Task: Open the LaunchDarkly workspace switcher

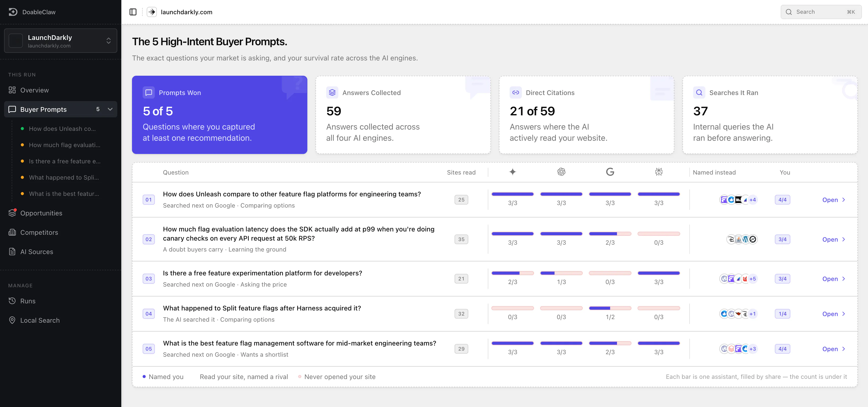Action: coord(61,41)
